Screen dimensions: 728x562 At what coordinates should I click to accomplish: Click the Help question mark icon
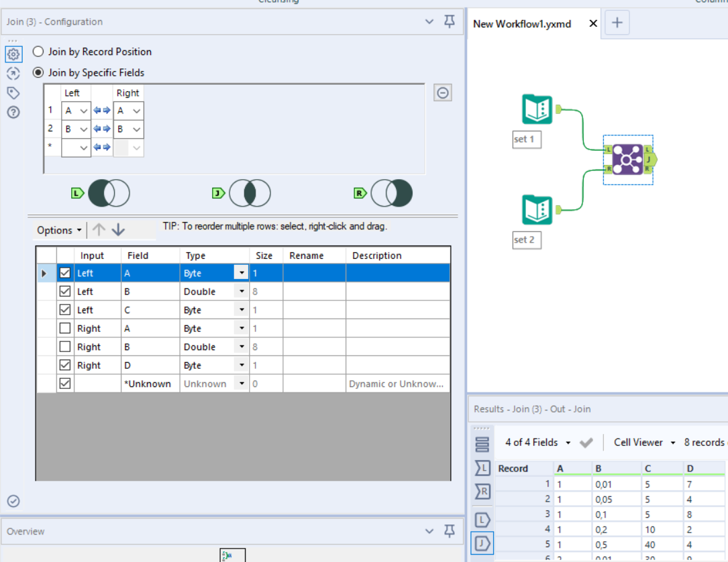tap(13, 112)
